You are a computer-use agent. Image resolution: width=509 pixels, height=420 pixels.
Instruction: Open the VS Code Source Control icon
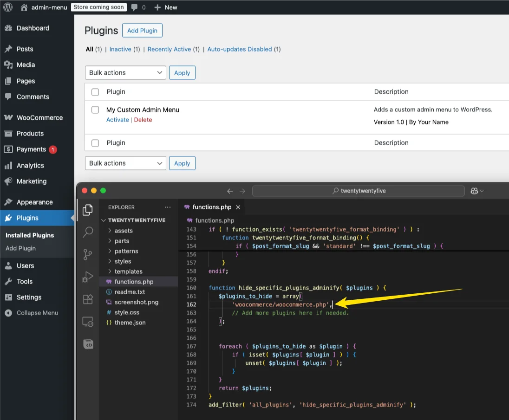(x=88, y=255)
